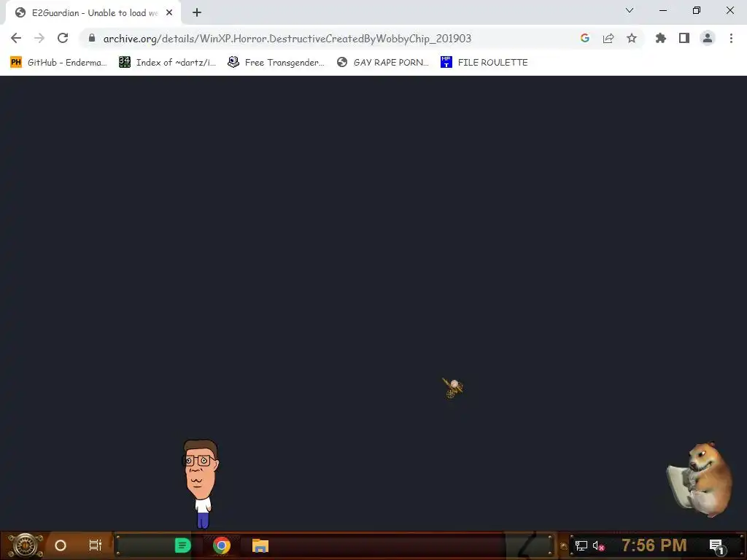View site information via the padlock icon
Viewport: 747px width, 560px height.
point(92,38)
